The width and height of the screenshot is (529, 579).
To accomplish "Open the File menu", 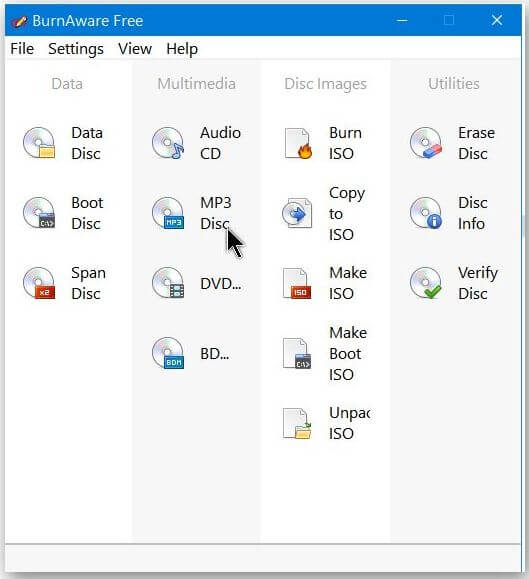I will (x=22, y=49).
